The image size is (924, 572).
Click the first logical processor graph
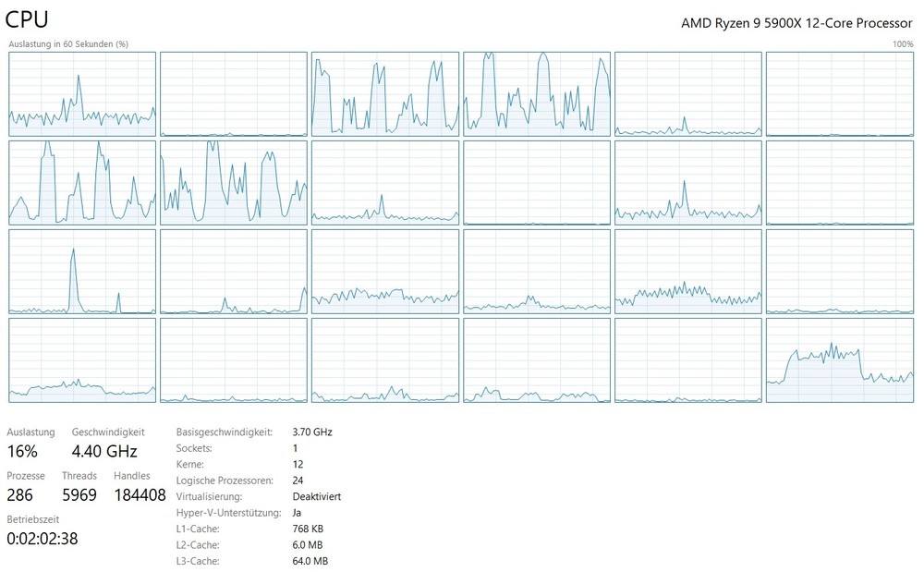81,92
